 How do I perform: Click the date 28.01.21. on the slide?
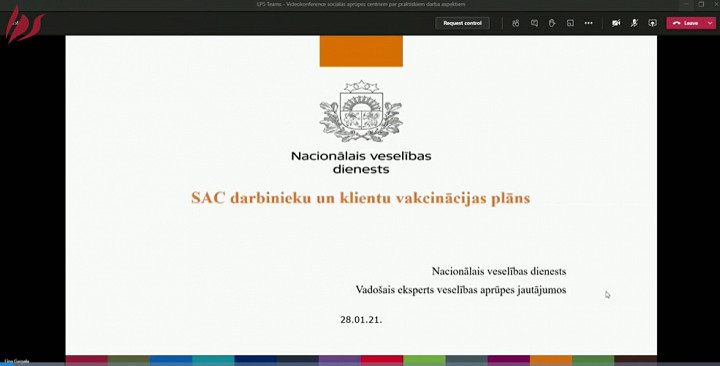(x=361, y=320)
